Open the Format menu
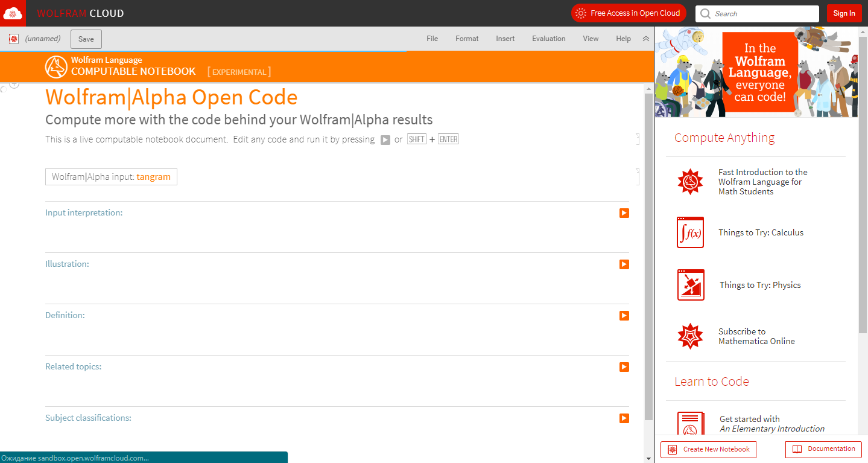The image size is (868, 463). coord(467,39)
